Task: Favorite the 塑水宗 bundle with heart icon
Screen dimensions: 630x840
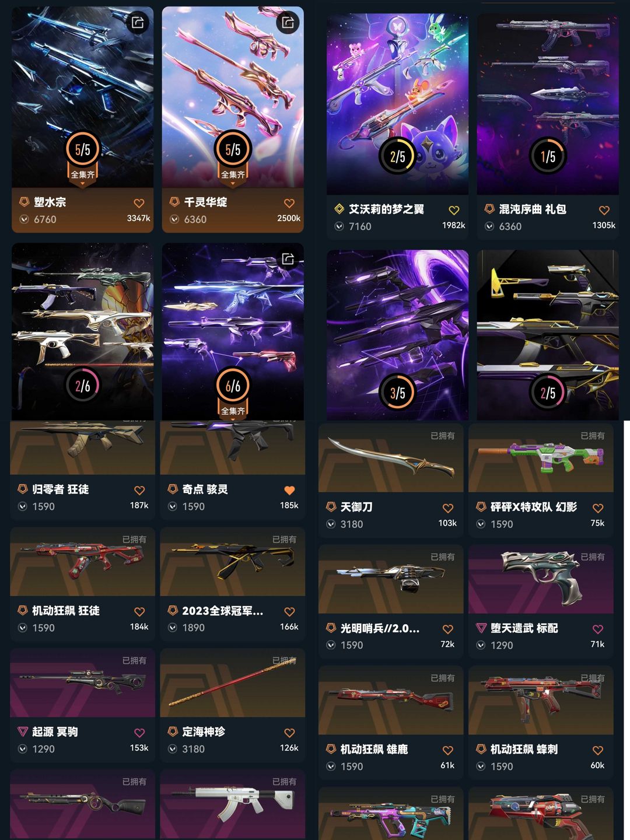Action: (139, 203)
